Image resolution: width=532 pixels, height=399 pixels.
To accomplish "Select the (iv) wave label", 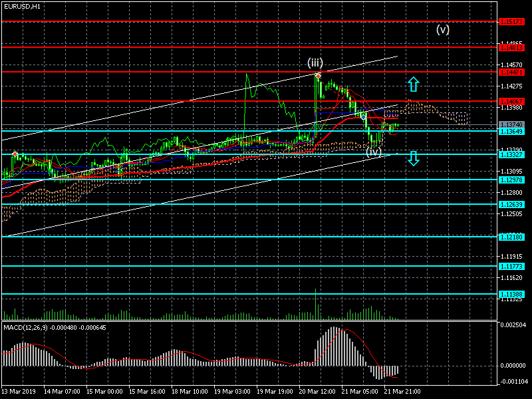I will (x=374, y=152).
